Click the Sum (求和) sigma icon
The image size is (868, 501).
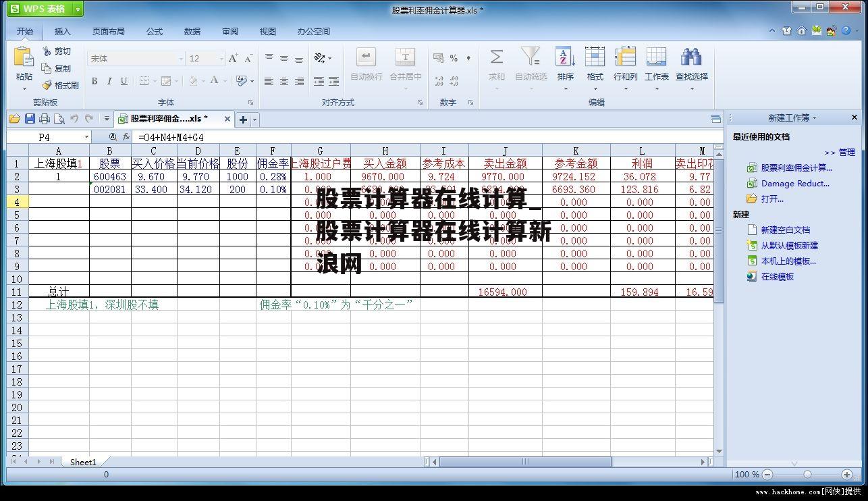click(x=497, y=57)
